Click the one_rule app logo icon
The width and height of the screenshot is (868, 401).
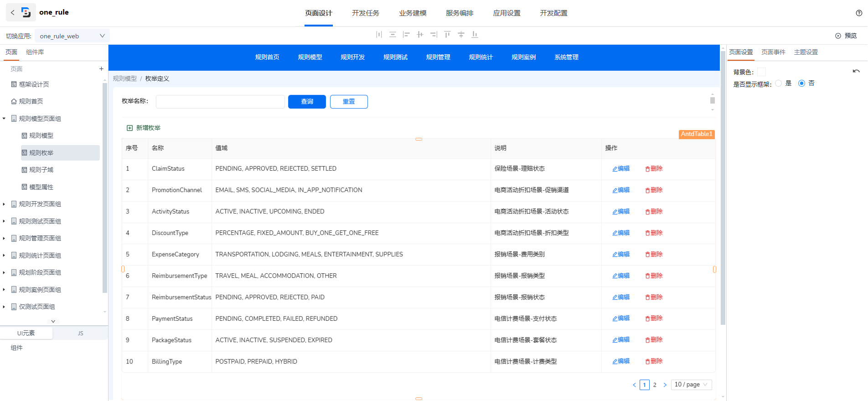(x=26, y=13)
